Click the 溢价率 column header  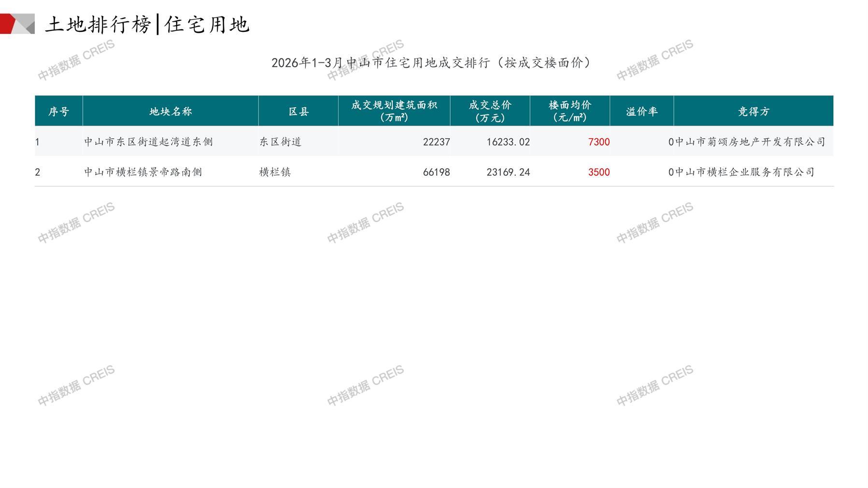[x=641, y=111]
